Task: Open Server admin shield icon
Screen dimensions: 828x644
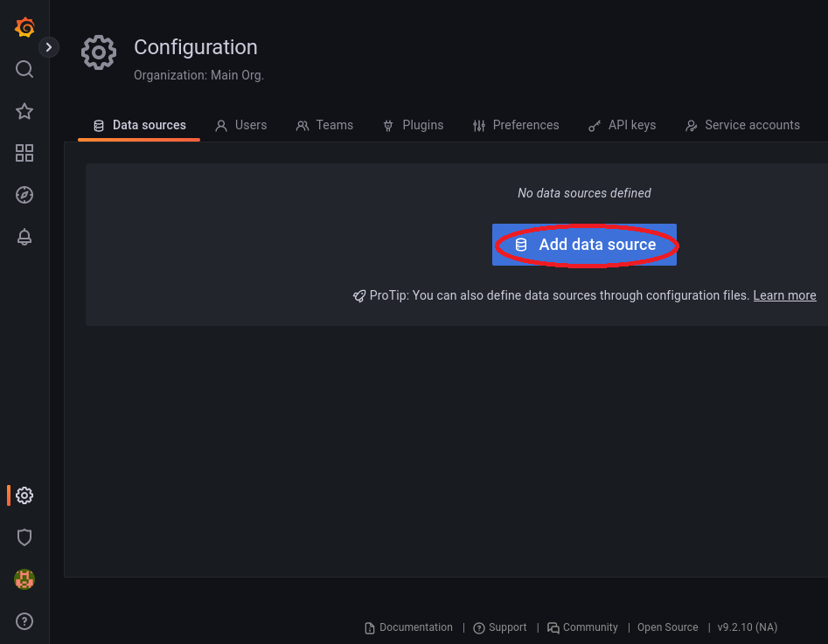Action: (24, 537)
